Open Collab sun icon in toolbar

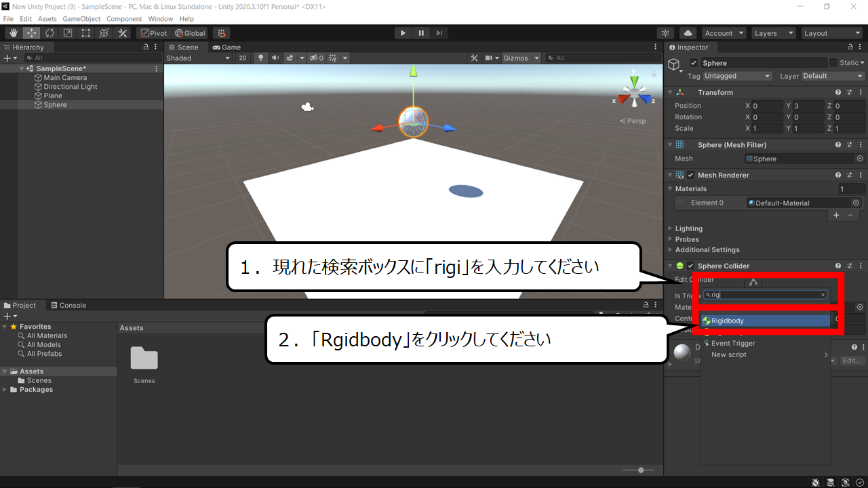click(x=666, y=33)
